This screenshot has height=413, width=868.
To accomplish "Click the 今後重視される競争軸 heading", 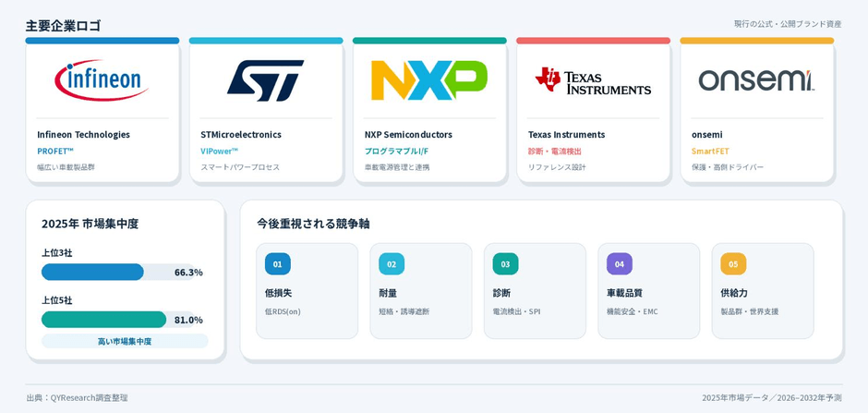I will point(313,224).
